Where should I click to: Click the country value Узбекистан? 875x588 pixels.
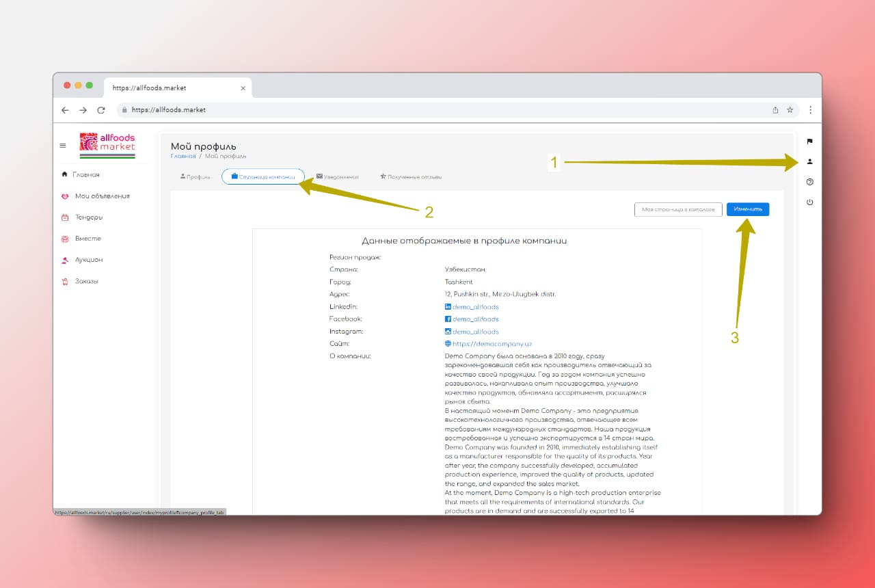pos(465,269)
